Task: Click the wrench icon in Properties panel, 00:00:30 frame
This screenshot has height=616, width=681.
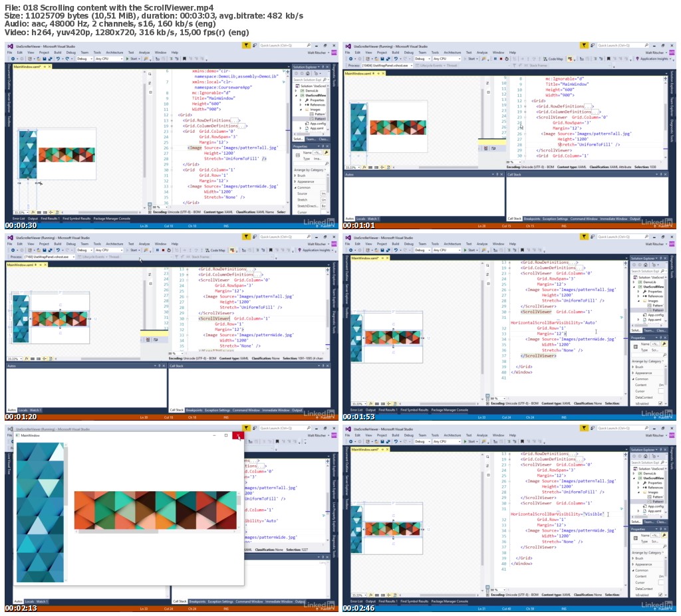Action: click(x=326, y=153)
